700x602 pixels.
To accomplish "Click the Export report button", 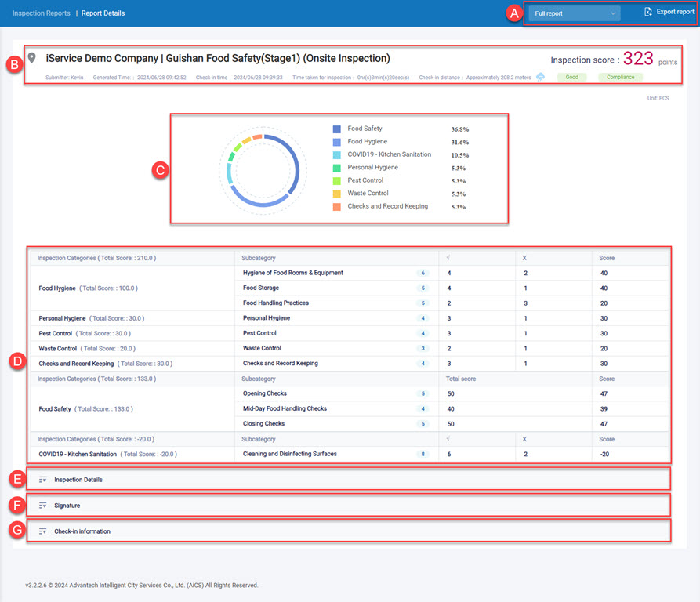I will coord(674,13).
